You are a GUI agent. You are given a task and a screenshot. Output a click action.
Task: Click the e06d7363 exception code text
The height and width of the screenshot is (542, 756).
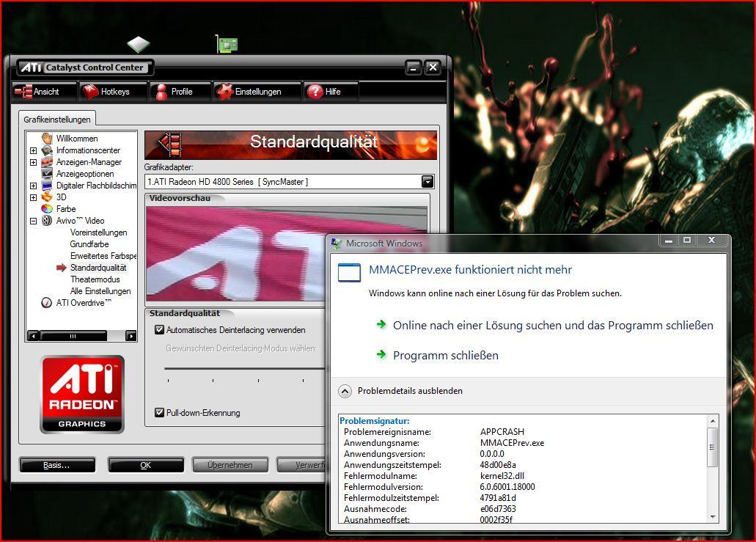[498, 509]
